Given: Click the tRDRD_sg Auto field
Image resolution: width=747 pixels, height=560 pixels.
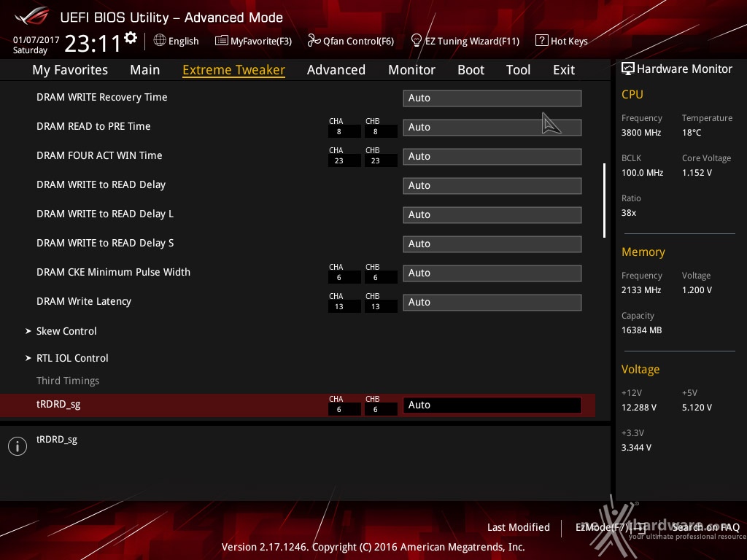Looking at the screenshot, I should pyautogui.click(x=492, y=405).
